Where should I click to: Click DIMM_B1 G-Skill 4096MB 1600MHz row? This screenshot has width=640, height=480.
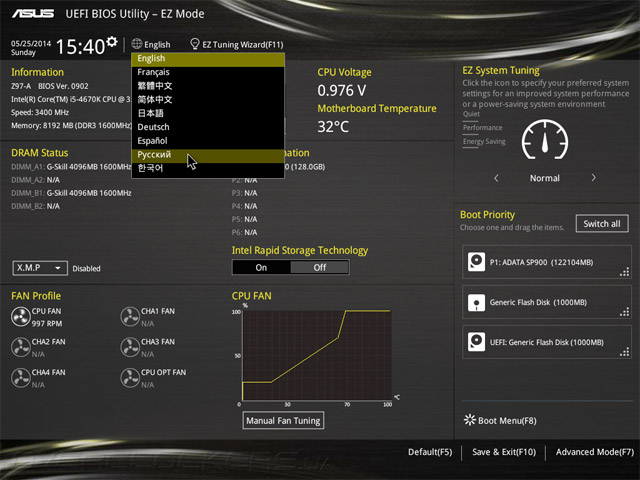point(71,193)
